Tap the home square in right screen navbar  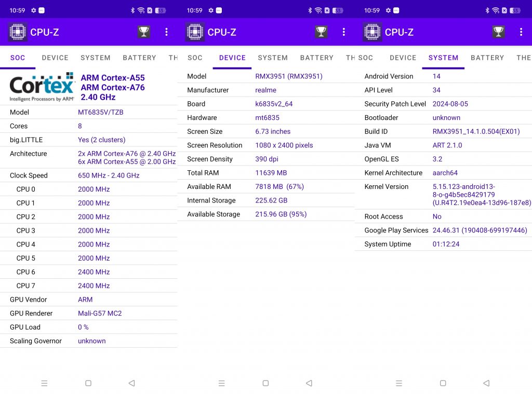(443, 383)
